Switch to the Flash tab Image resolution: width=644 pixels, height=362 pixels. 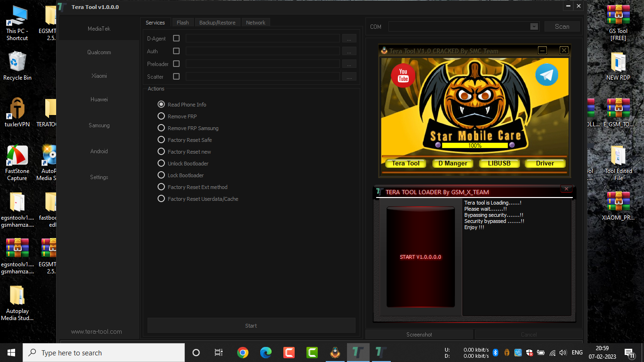click(183, 23)
